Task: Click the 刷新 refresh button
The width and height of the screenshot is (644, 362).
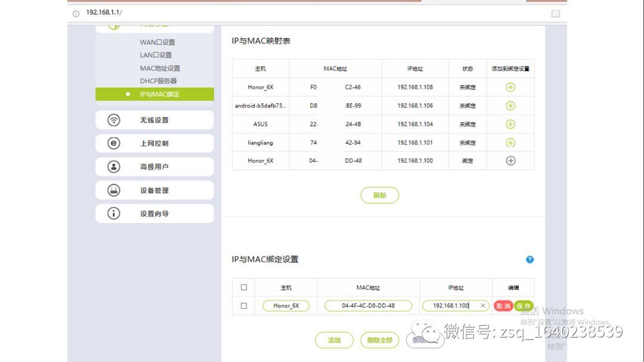Action: pos(379,195)
